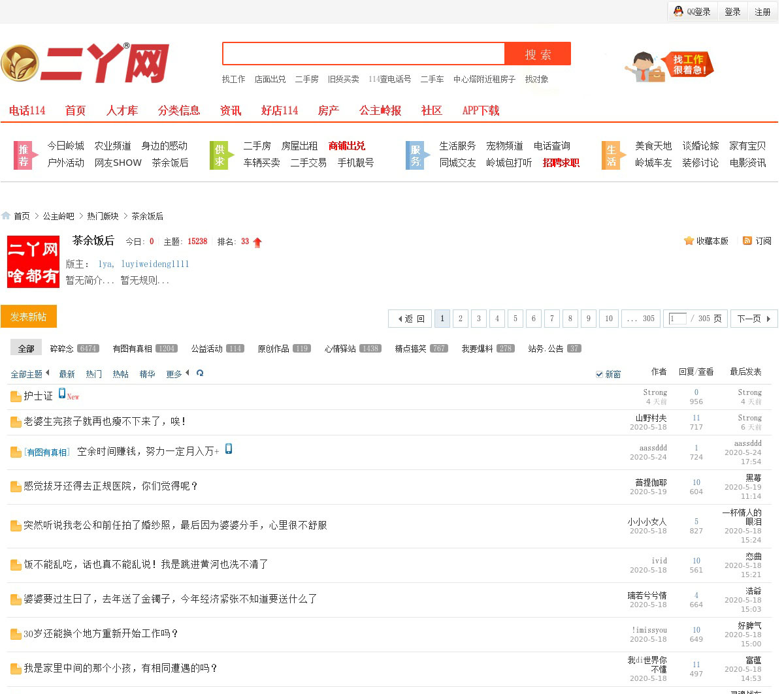Click folder icon beside 空余时间赚钱 thread
This screenshot has width=784, height=694.
point(16,452)
